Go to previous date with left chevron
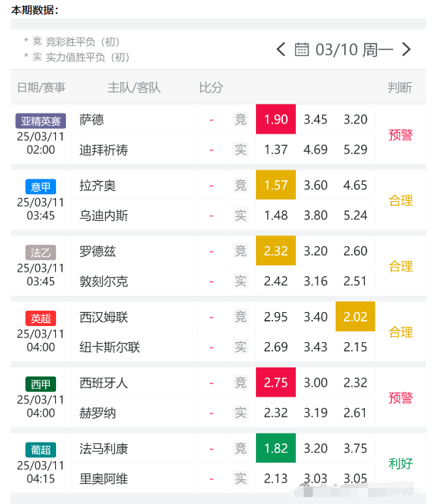 click(x=281, y=50)
